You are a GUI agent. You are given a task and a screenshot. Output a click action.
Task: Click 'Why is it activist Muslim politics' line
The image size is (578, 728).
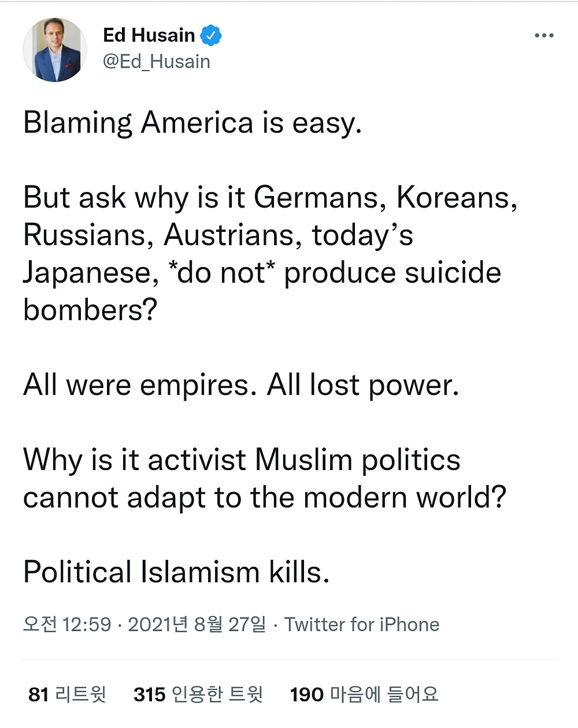242,461
